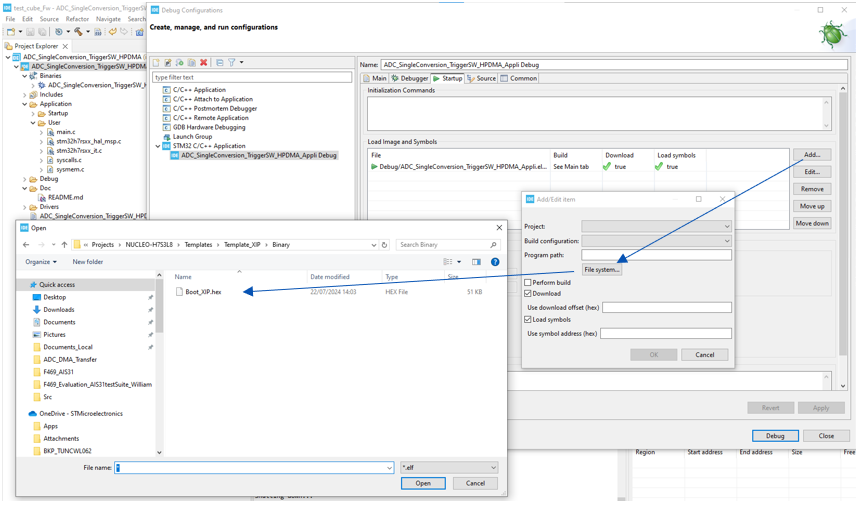Click New launch configuration icon in Debug Configurations
The height and width of the screenshot is (510, 856).
pyautogui.click(x=156, y=63)
